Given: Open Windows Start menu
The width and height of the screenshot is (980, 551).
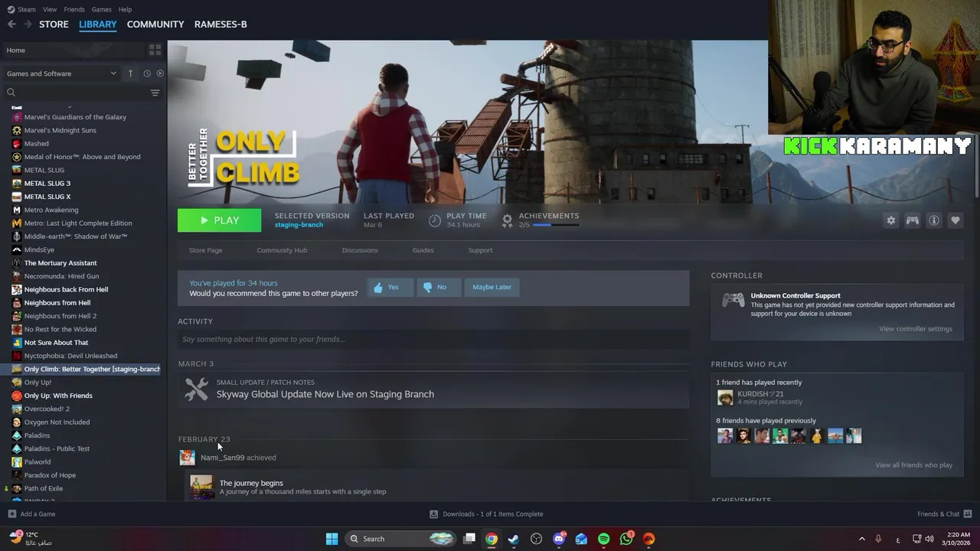Looking at the screenshot, I should click(x=332, y=539).
